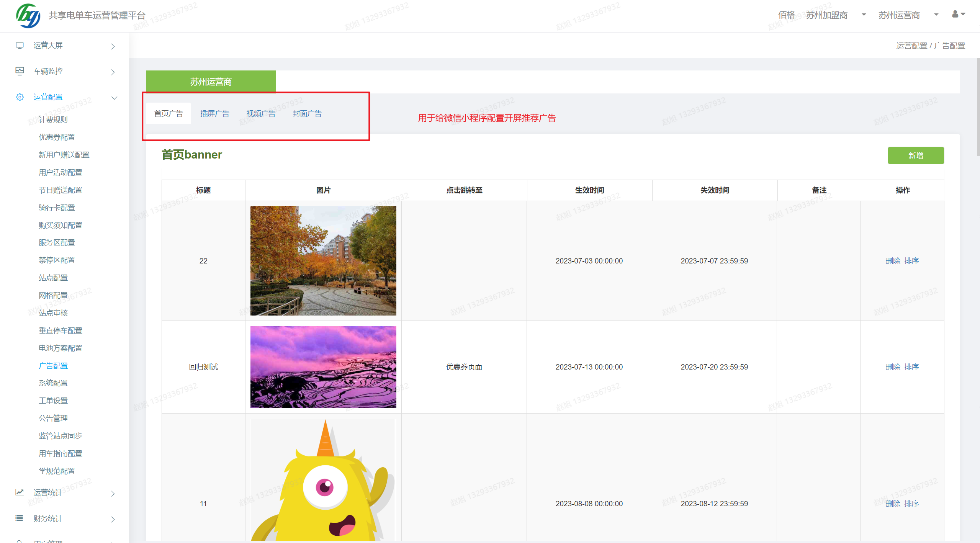
Task: Click 删除 on the 回归测试 banner row
Action: tap(893, 366)
